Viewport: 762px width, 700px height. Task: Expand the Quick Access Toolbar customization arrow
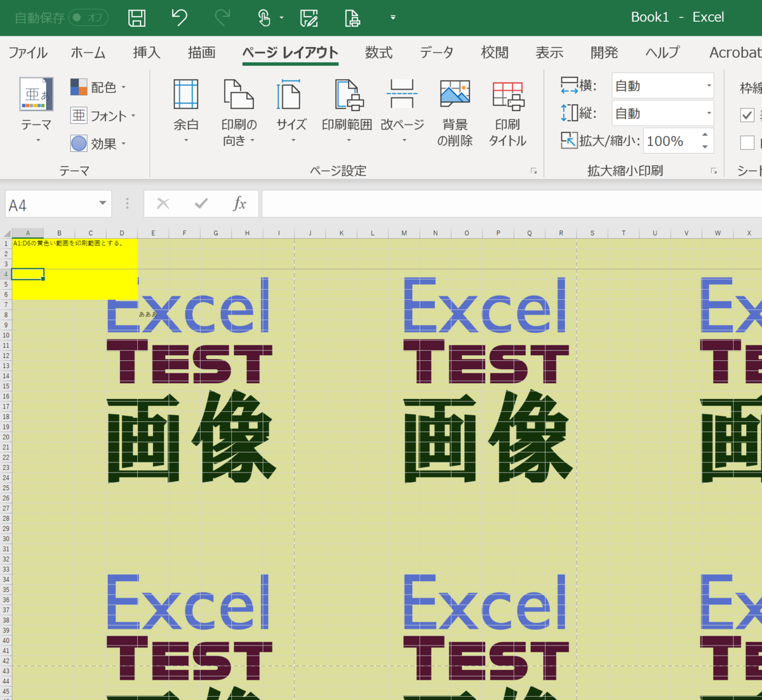point(392,18)
